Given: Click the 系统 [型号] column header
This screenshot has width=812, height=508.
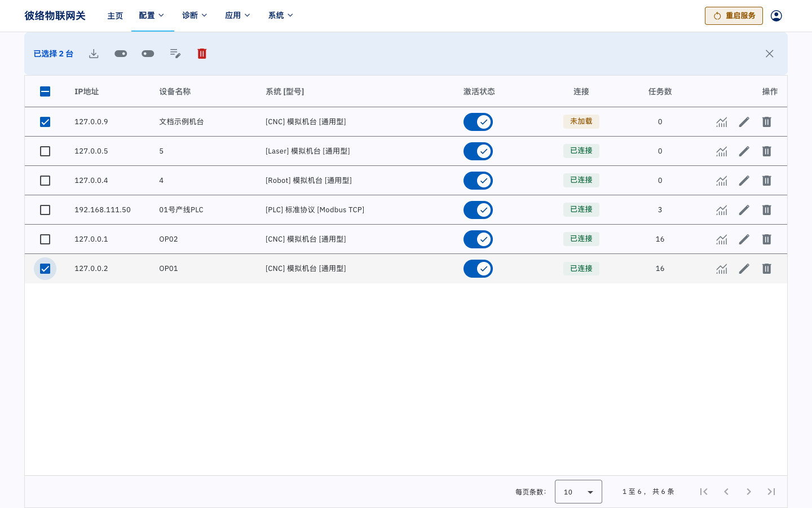Looking at the screenshot, I should coord(285,91).
